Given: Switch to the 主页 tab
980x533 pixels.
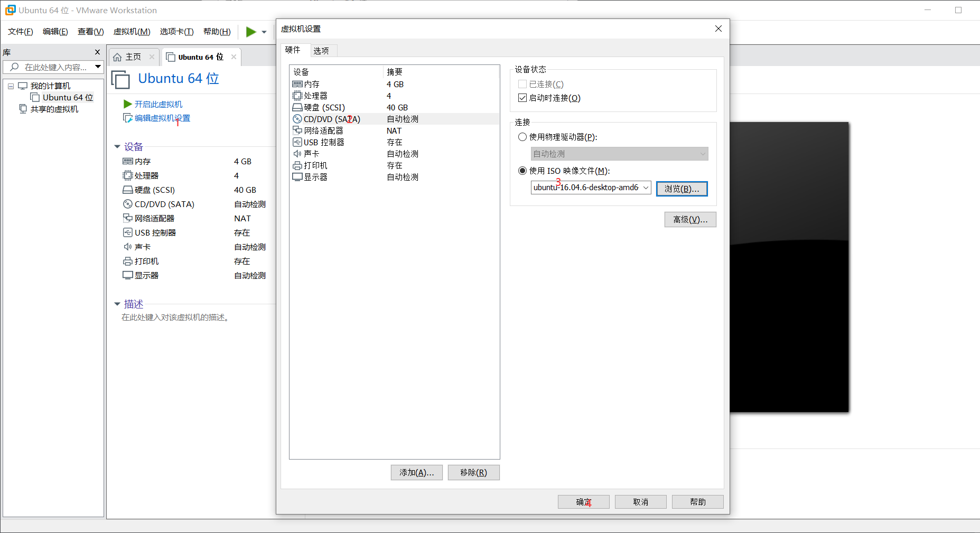Looking at the screenshot, I should pos(133,57).
